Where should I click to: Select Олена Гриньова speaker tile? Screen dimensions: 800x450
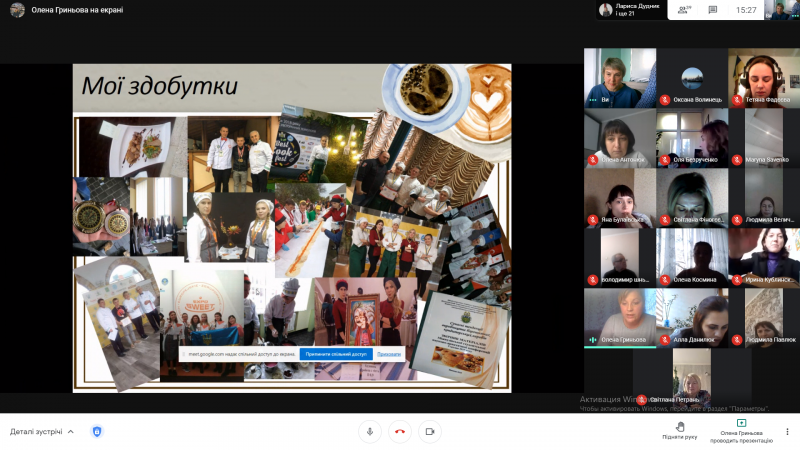pyautogui.click(x=620, y=318)
